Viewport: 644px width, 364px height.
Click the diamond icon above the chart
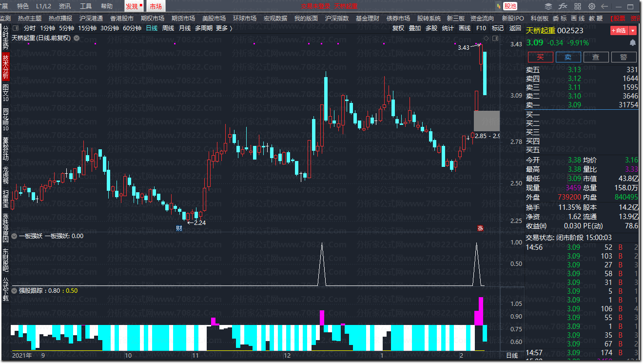486,38
